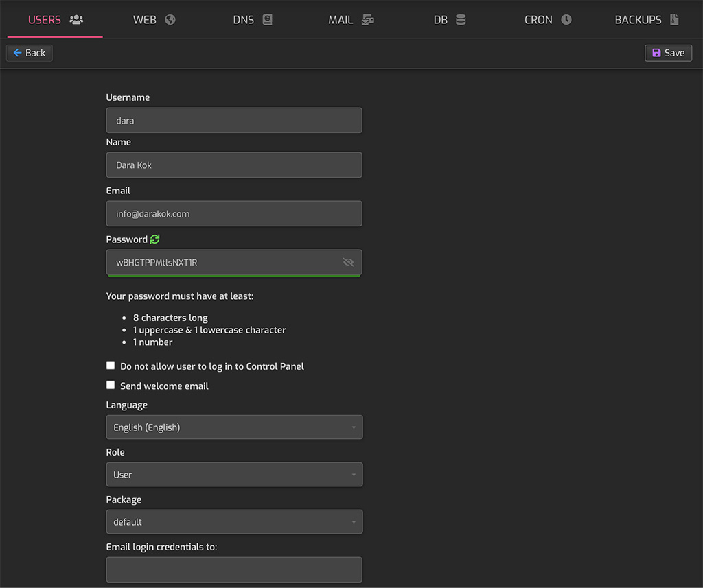
Task: Switch to the WEB tab
Action: pyautogui.click(x=154, y=20)
